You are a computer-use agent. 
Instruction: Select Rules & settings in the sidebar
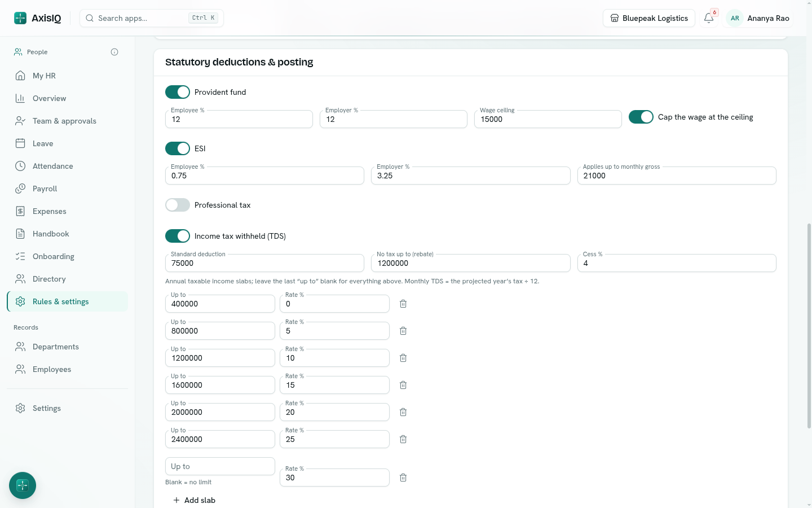click(x=67, y=301)
